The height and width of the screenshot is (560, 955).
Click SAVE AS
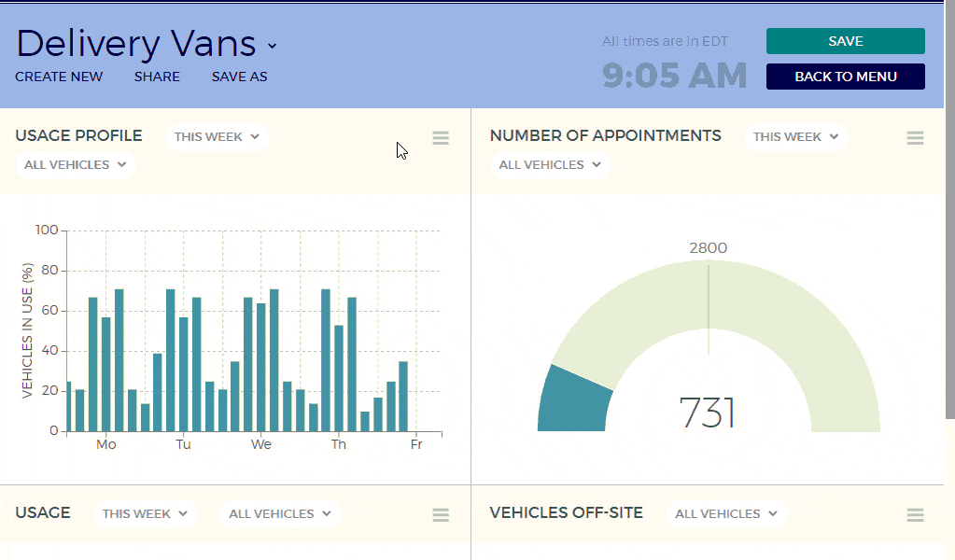coord(238,77)
